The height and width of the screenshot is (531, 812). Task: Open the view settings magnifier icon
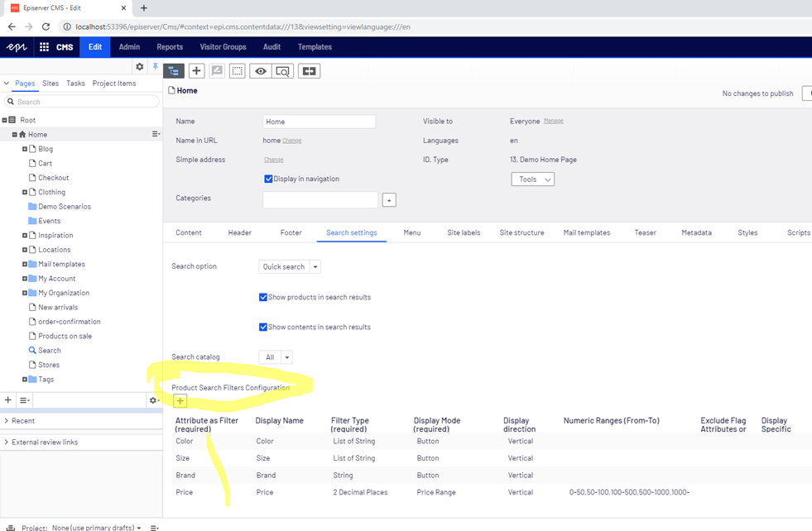coord(283,71)
